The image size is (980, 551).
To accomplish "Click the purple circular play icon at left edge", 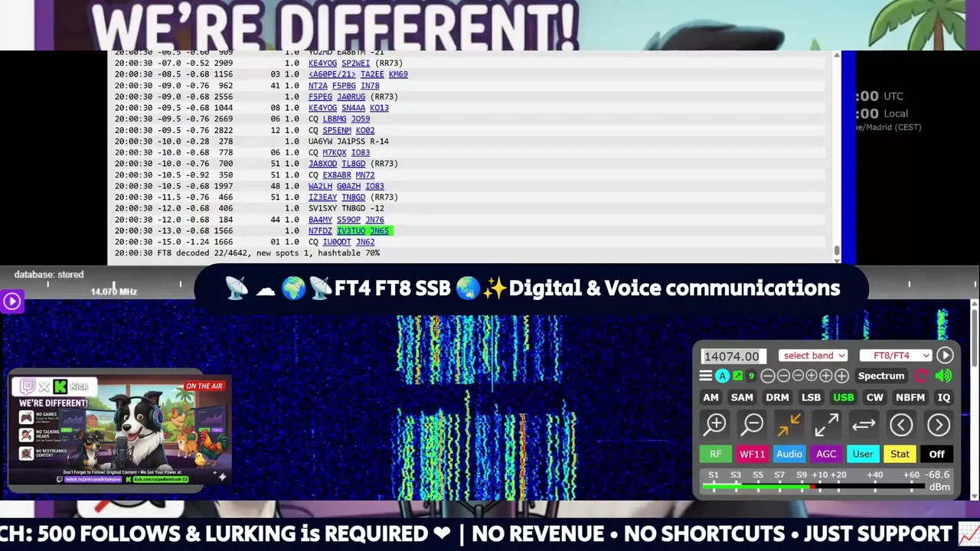I will (x=11, y=302).
